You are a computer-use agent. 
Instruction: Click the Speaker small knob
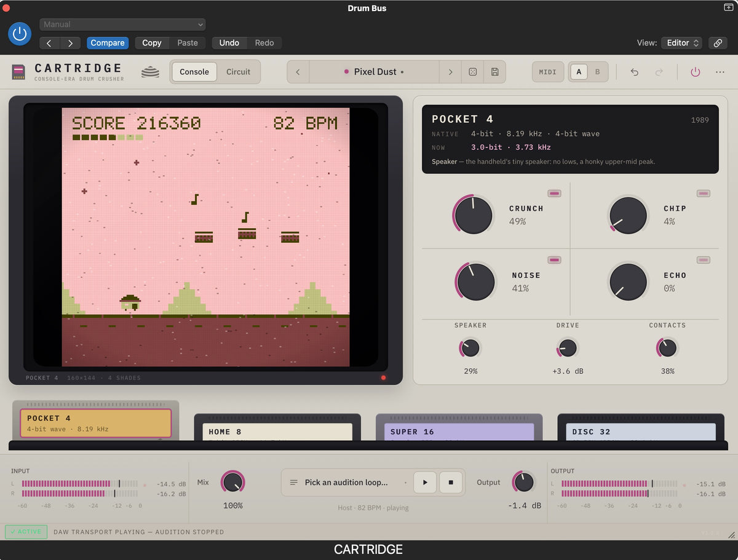point(470,349)
